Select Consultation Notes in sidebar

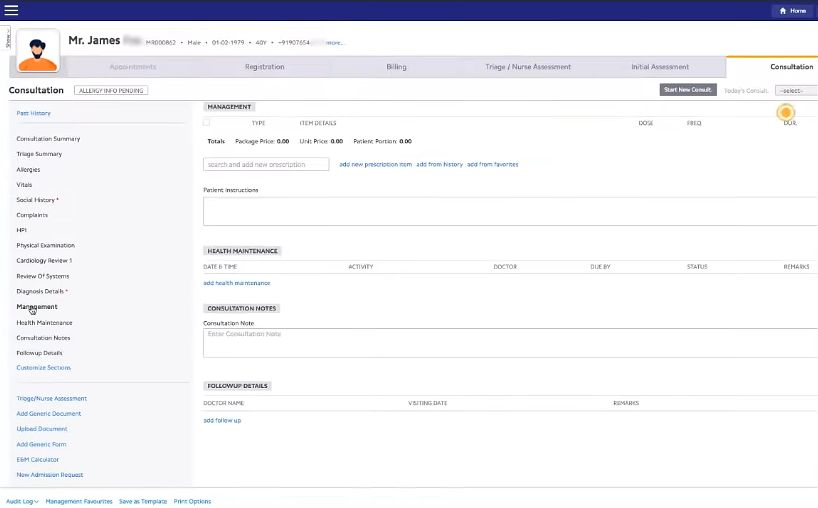click(x=43, y=338)
